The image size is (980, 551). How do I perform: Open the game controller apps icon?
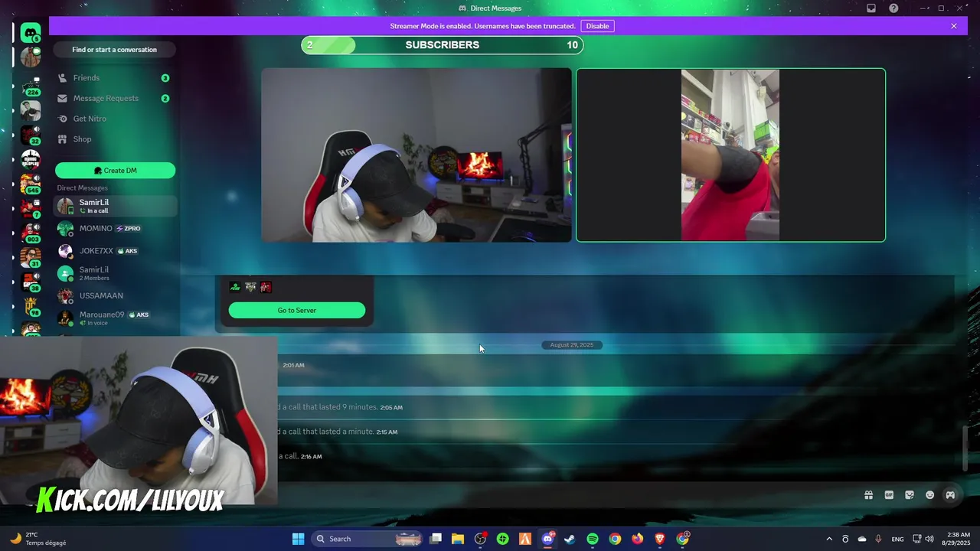(x=950, y=495)
